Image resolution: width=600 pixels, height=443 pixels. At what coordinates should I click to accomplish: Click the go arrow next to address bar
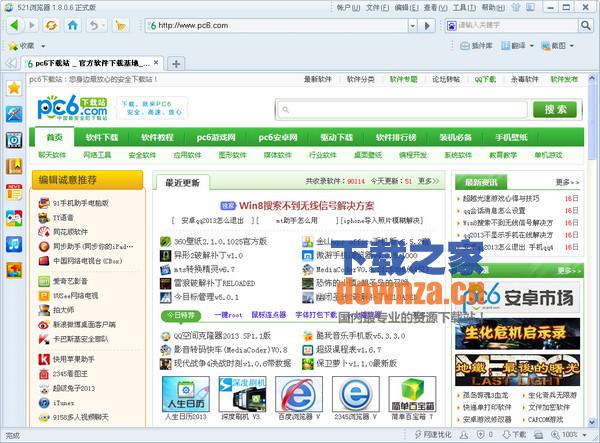click(427, 26)
